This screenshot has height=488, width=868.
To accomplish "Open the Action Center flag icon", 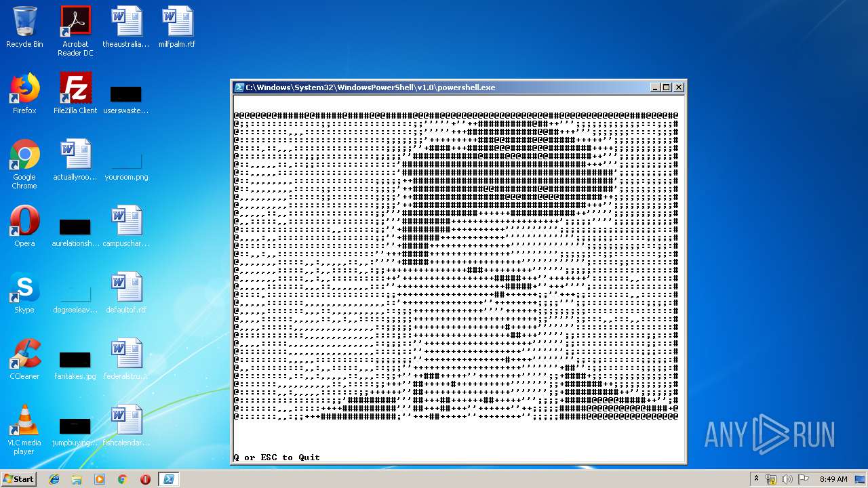I will (x=804, y=479).
